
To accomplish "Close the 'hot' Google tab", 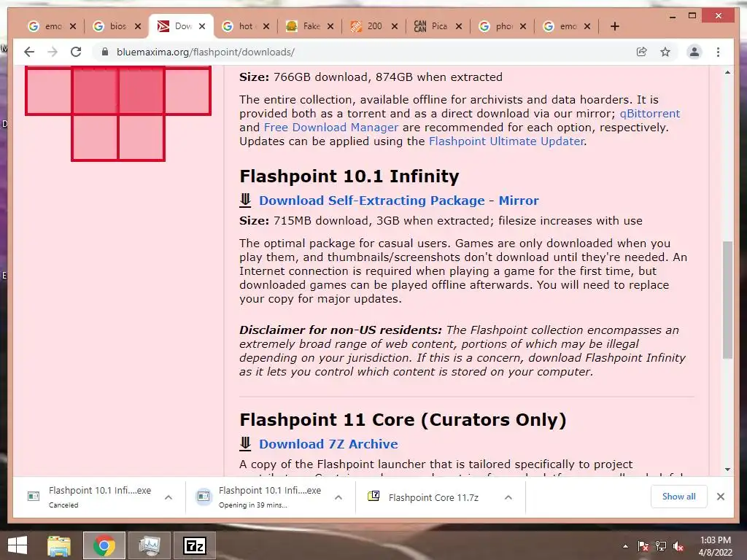I will pyautogui.click(x=266, y=26).
